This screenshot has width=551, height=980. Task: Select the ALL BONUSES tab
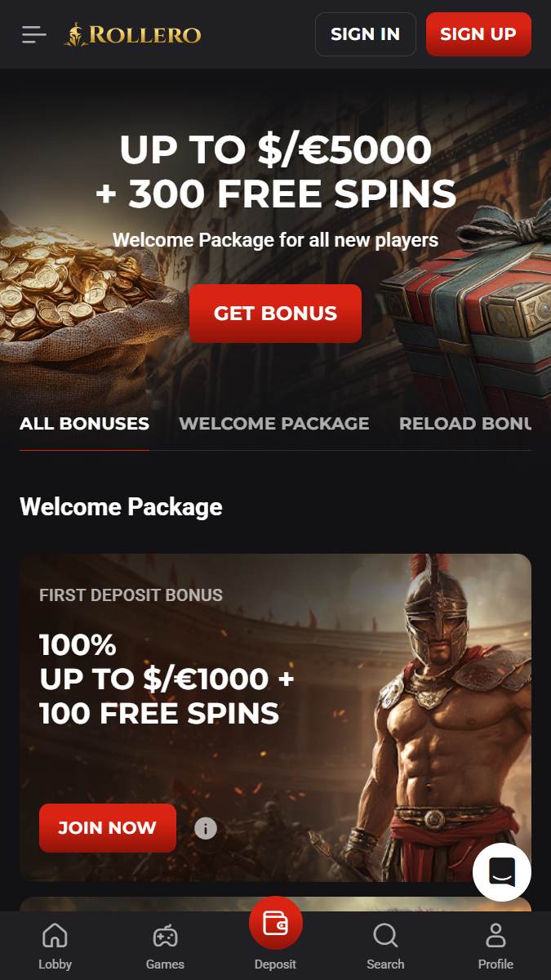pyautogui.click(x=84, y=424)
